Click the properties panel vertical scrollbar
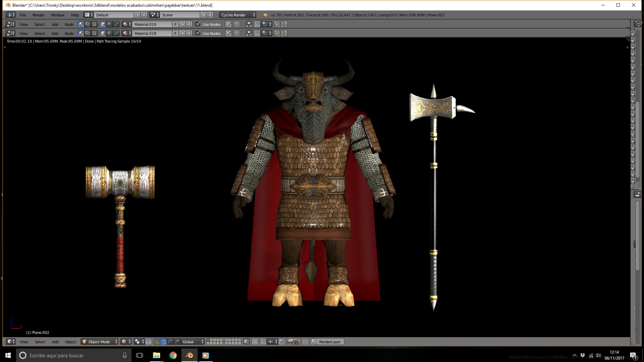Image resolution: width=644 pixels, height=362 pixels. [637, 235]
